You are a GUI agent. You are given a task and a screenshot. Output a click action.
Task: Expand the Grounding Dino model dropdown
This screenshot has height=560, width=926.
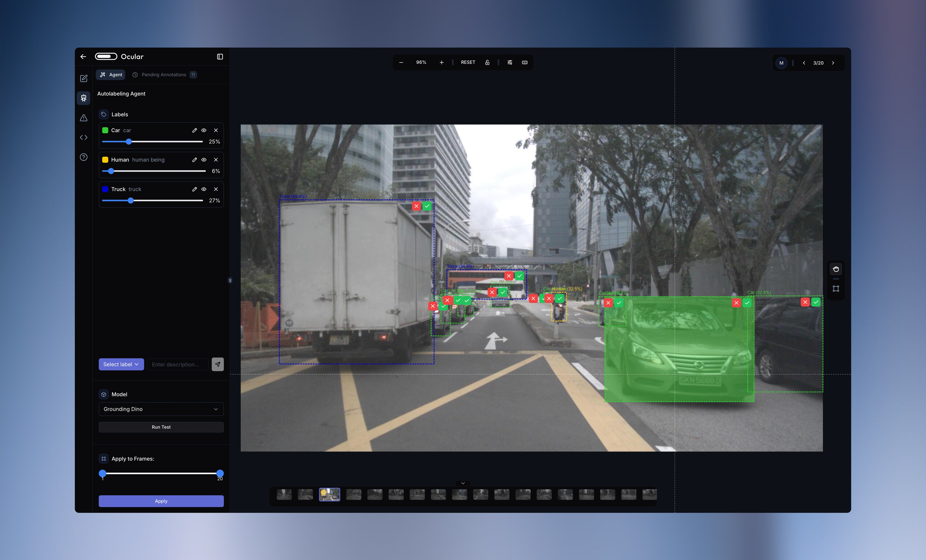(161, 409)
